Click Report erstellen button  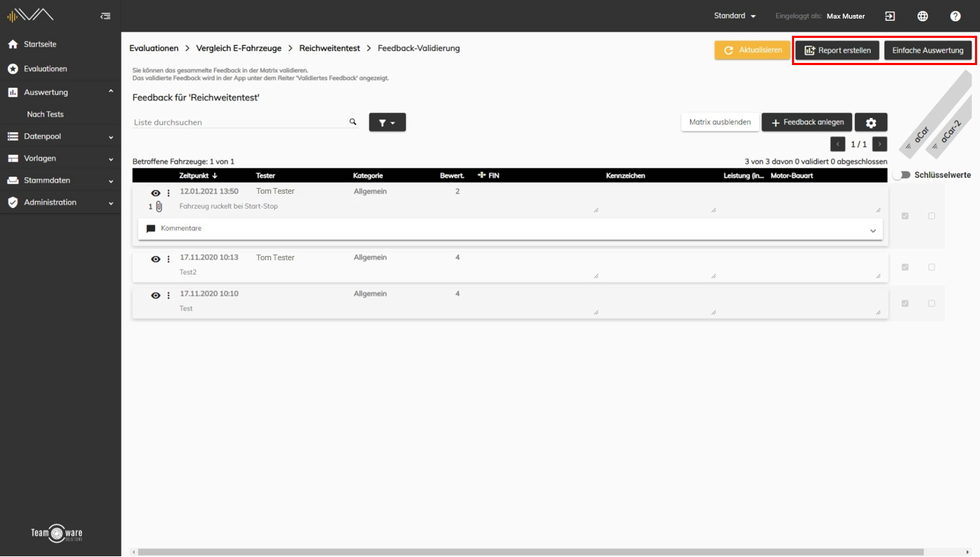(x=837, y=50)
